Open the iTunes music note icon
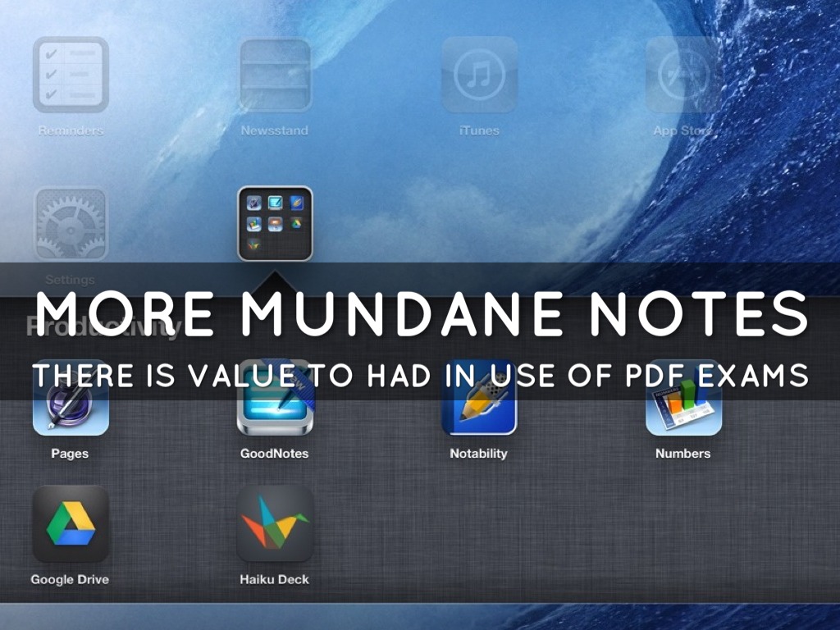840x630 pixels. coord(479,75)
